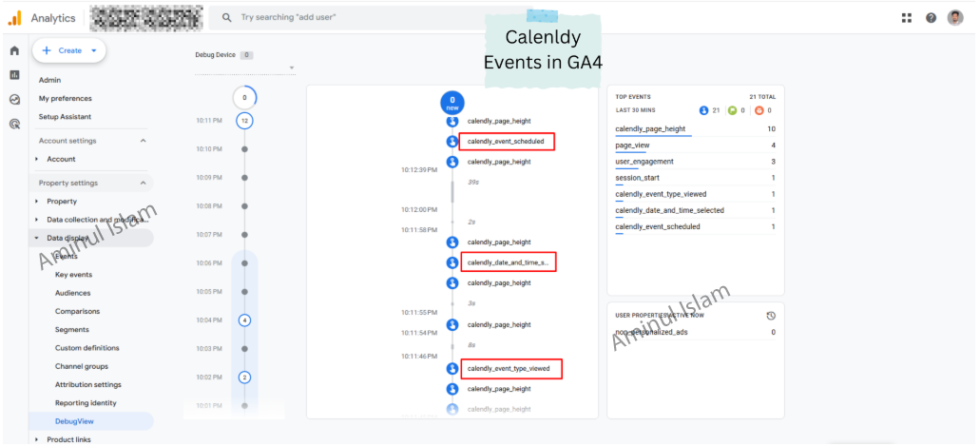This screenshot has height=446, width=980.
Task: Click the blue events count icon showing 21
Action: [x=703, y=110]
